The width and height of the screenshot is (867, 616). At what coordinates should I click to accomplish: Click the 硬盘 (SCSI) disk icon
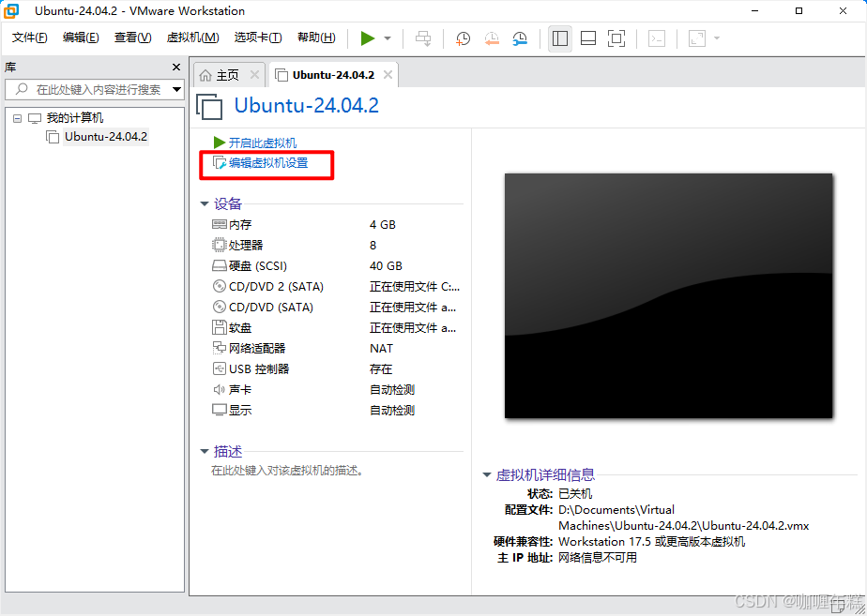(219, 265)
